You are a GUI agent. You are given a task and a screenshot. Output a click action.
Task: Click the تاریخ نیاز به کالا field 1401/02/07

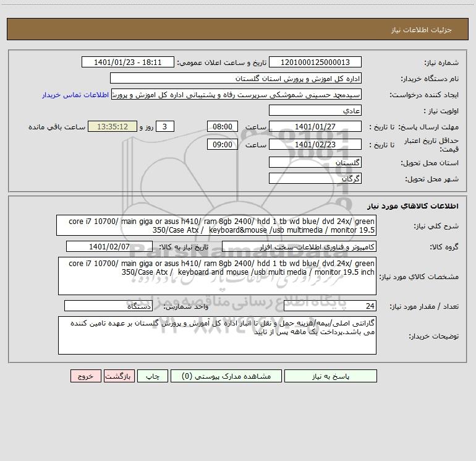[x=109, y=246]
